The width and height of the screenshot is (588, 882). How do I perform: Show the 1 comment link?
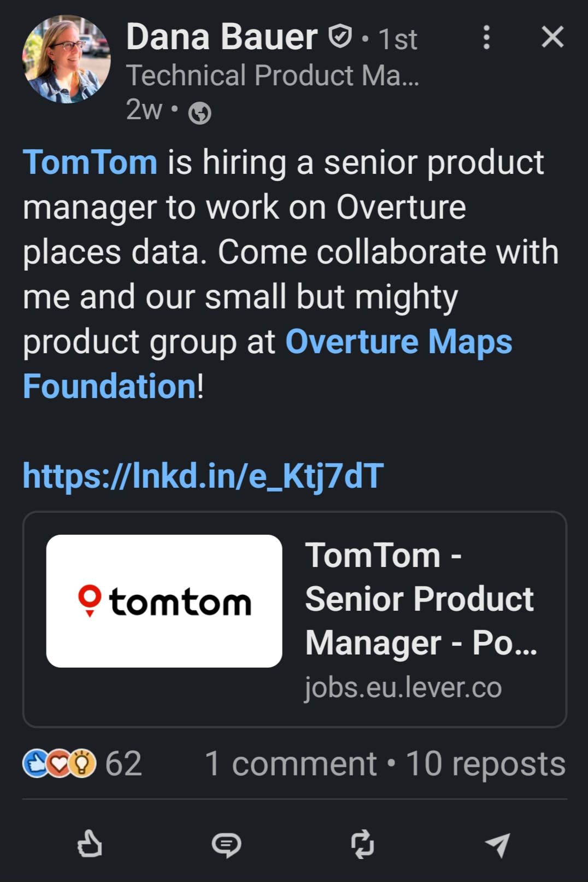pos(290,763)
